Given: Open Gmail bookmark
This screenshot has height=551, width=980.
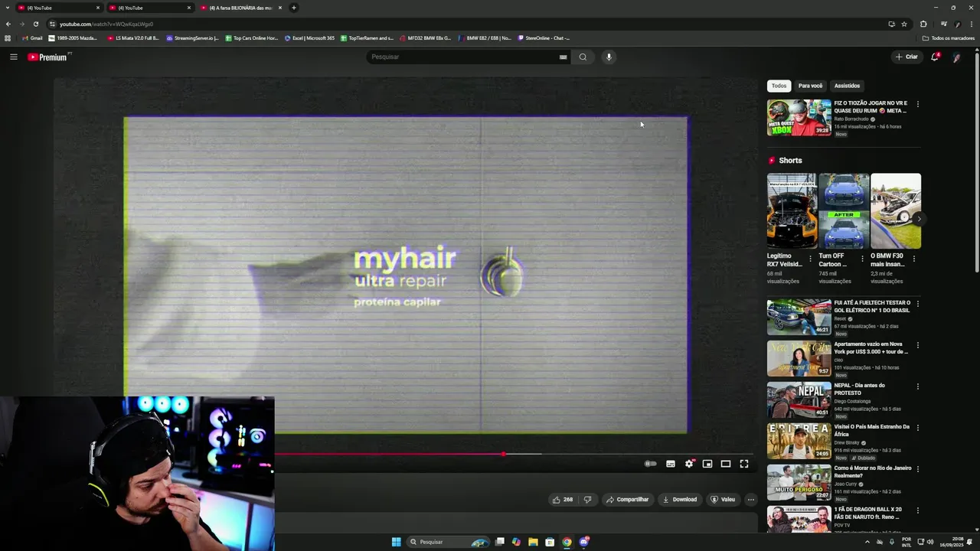Looking at the screenshot, I should 32,37.
